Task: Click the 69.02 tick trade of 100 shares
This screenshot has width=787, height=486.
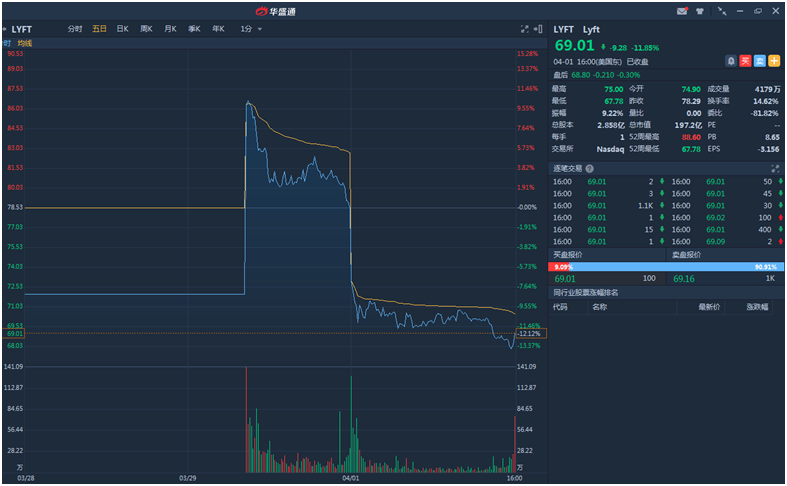Action: click(x=726, y=217)
